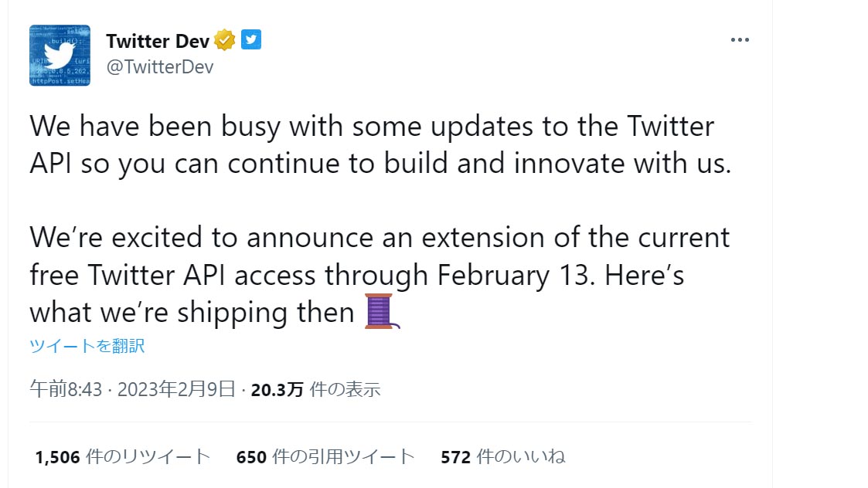
Task: Open the Twitter Dev display name link
Action: [x=158, y=41]
